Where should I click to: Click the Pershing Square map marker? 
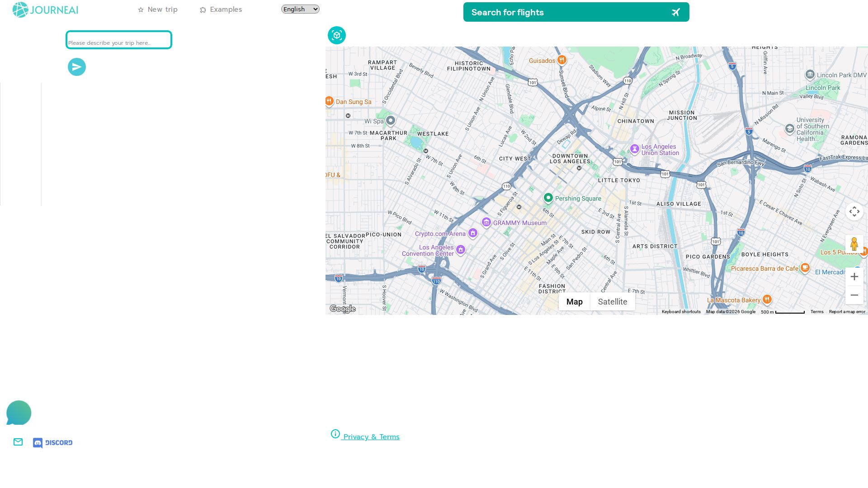pyautogui.click(x=548, y=198)
